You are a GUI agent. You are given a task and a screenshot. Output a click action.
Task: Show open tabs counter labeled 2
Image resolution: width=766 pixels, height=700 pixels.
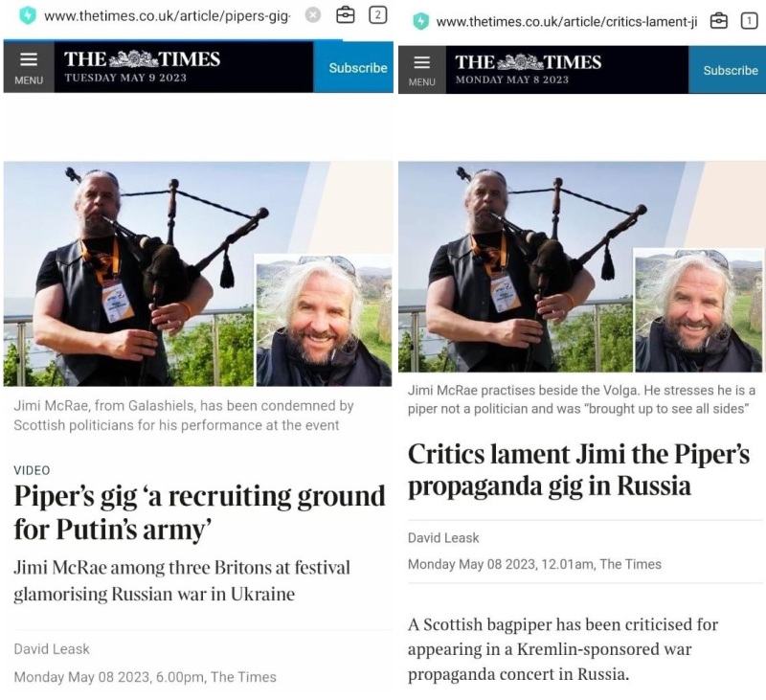tap(377, 15)
